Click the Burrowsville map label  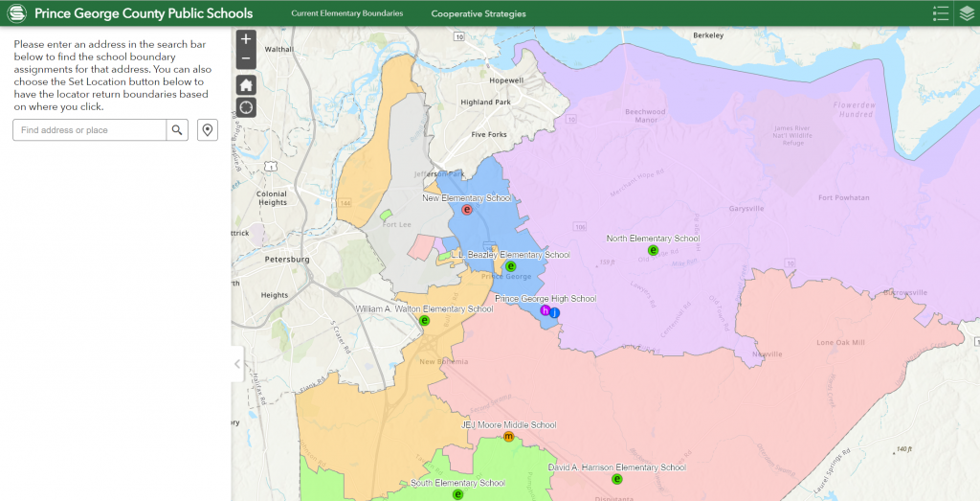coord(905,292)
